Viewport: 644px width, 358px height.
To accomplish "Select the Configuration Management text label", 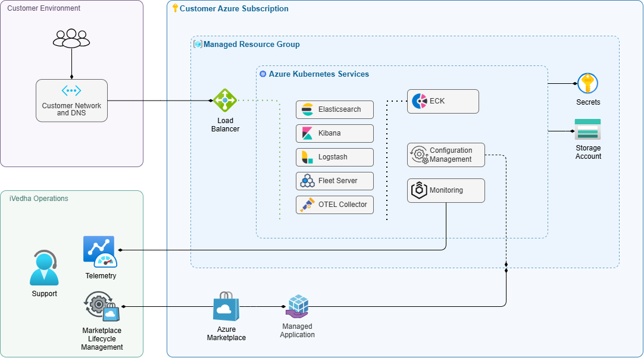I will 451,155.
